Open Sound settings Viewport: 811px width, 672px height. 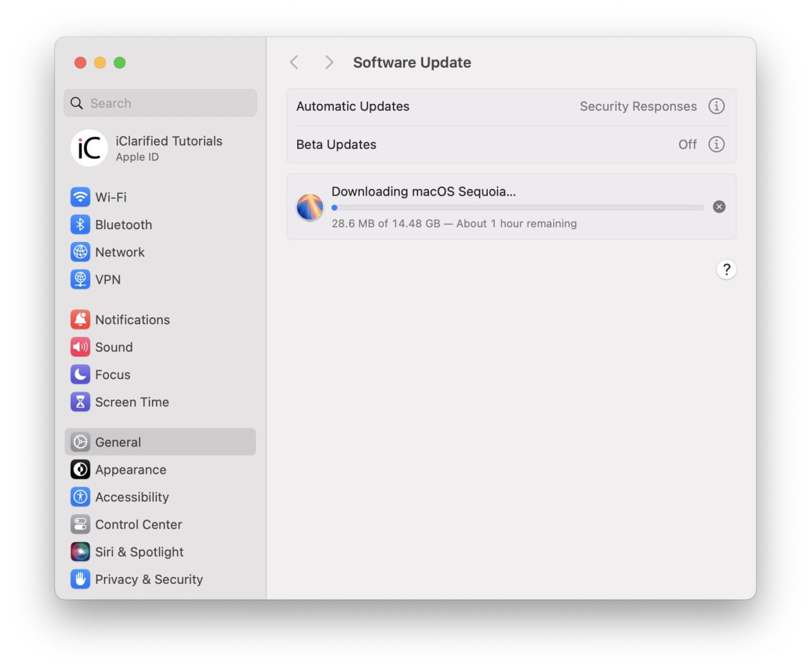(113, 347)
